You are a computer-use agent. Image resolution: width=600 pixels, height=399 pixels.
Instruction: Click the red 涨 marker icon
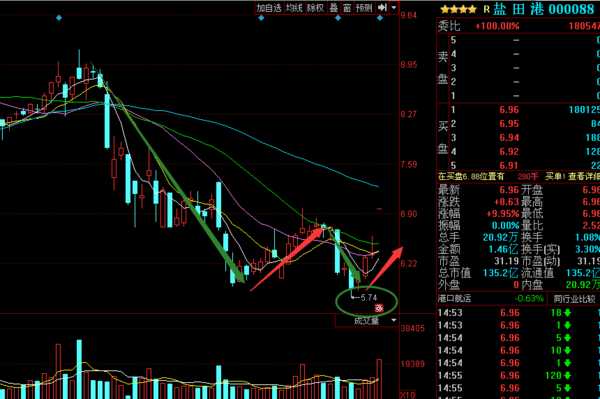pyautogui.click(x=379, y=308)
